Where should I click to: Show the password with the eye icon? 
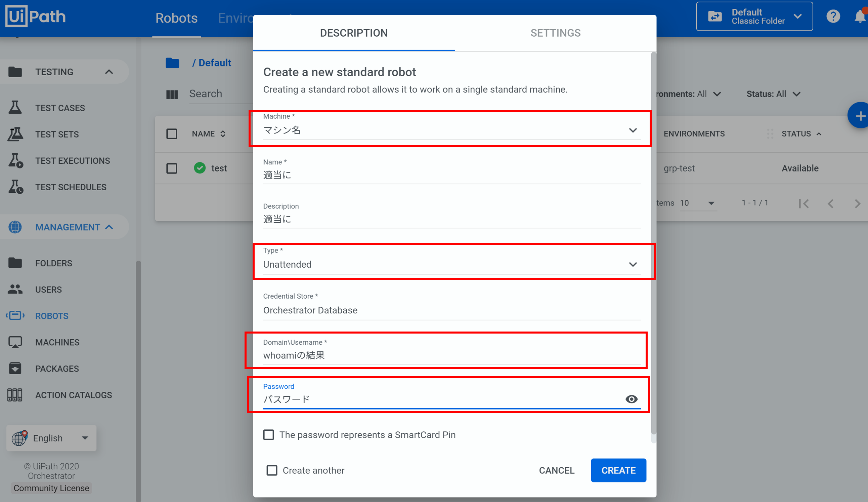click(x=631, y=399)
